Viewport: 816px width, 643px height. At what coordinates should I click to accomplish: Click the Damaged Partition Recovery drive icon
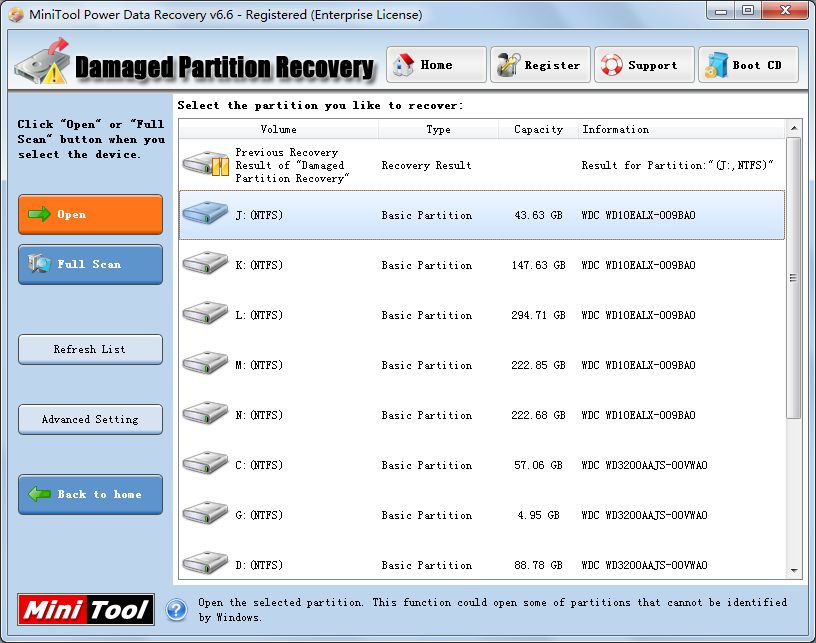42,61
